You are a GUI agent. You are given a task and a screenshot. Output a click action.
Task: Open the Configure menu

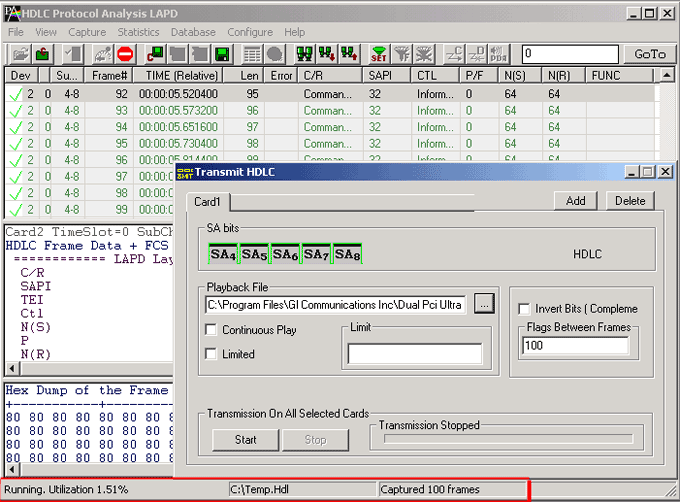250,32
